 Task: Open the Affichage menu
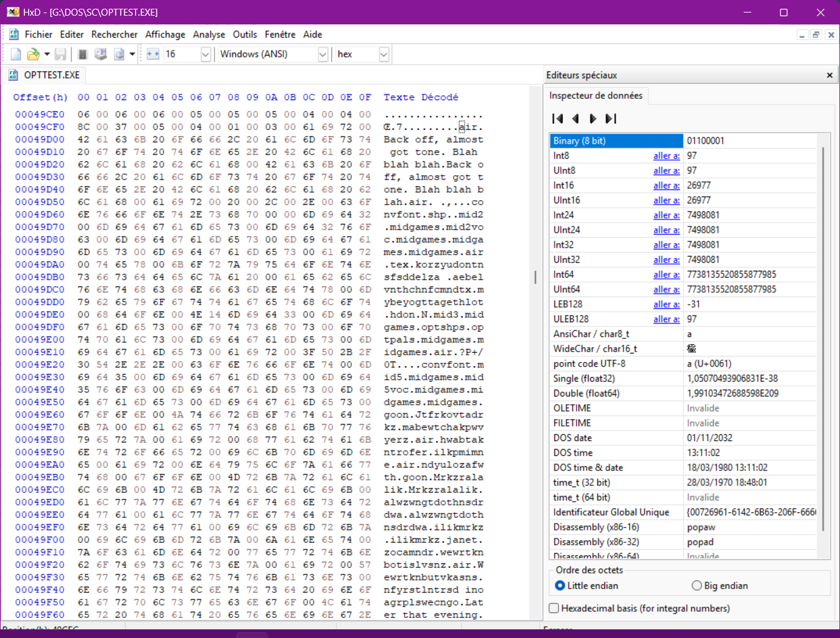[x=165, y=34]
